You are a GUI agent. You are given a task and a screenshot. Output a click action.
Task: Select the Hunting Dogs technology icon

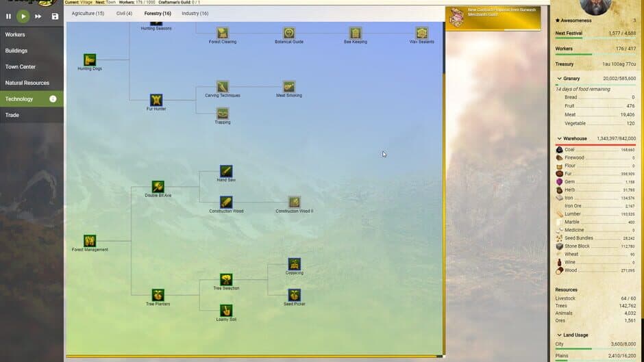90,60
